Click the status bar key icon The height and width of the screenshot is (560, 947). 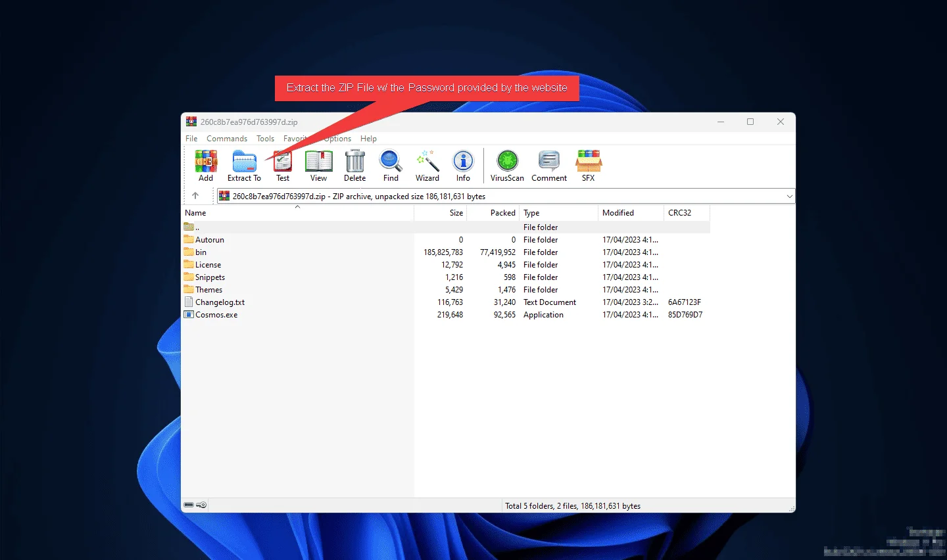coord(201,505)
